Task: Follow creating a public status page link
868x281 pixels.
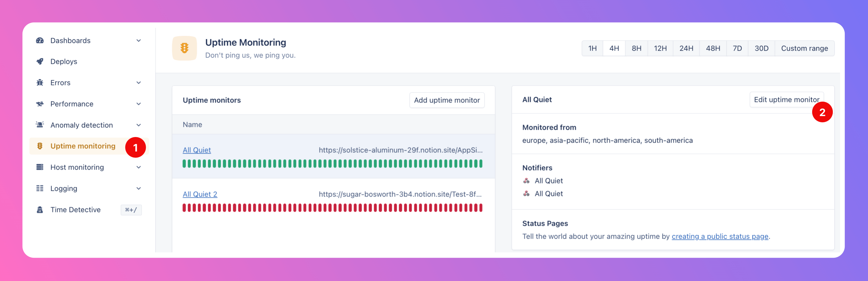Action: (720, 237)
